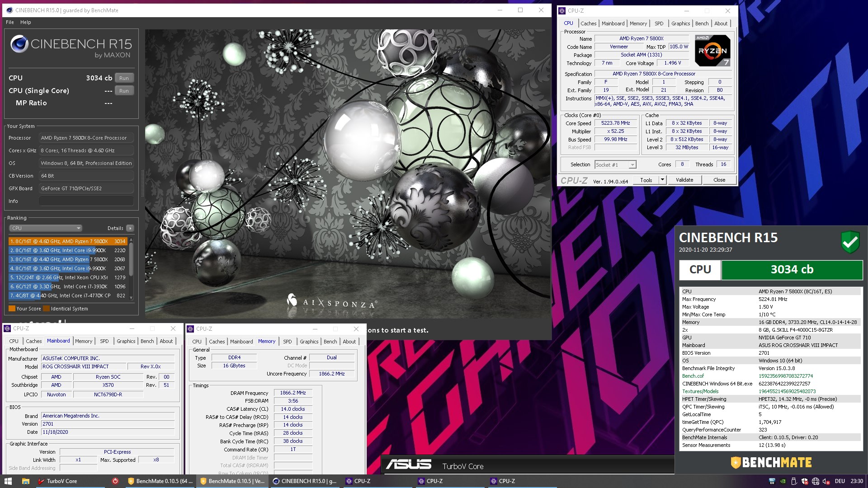Click the orange Your Score legend swatch

pyautogui.click(x=12, y=309)
